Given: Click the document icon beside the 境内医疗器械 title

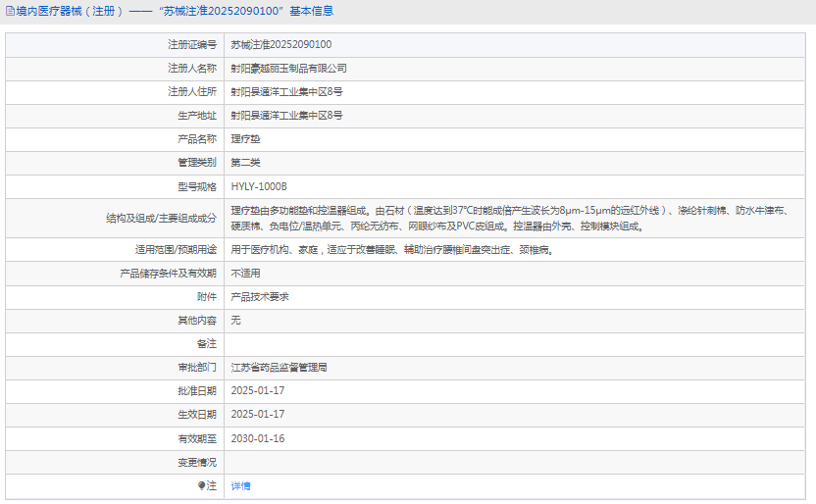Looking at the screenshot, I should [x=10, y=11].
